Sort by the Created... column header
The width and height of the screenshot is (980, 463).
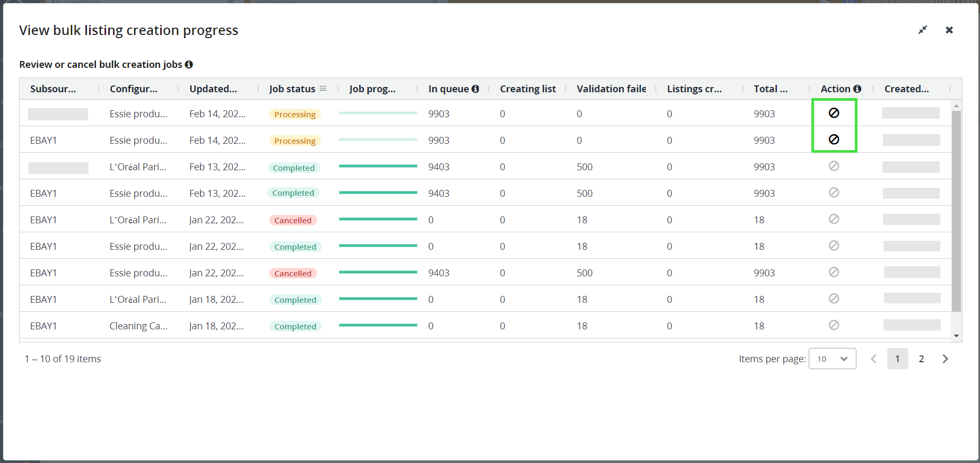click(906, 89)
